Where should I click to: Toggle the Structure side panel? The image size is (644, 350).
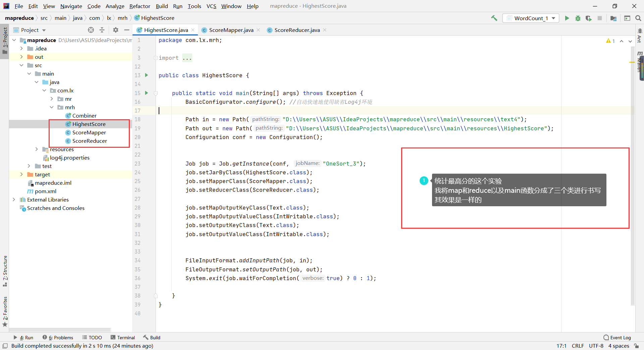(5, 271)
